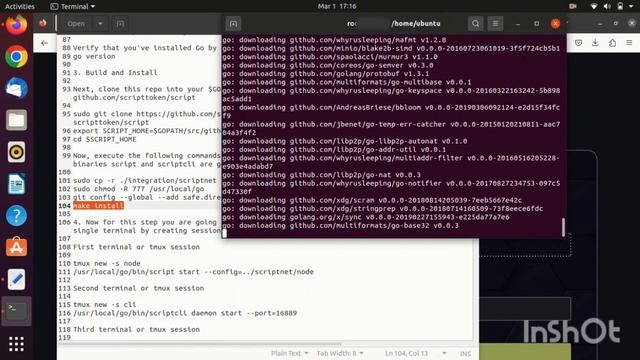Open the Help dock icon
The image size is (640, 360).
16,216
